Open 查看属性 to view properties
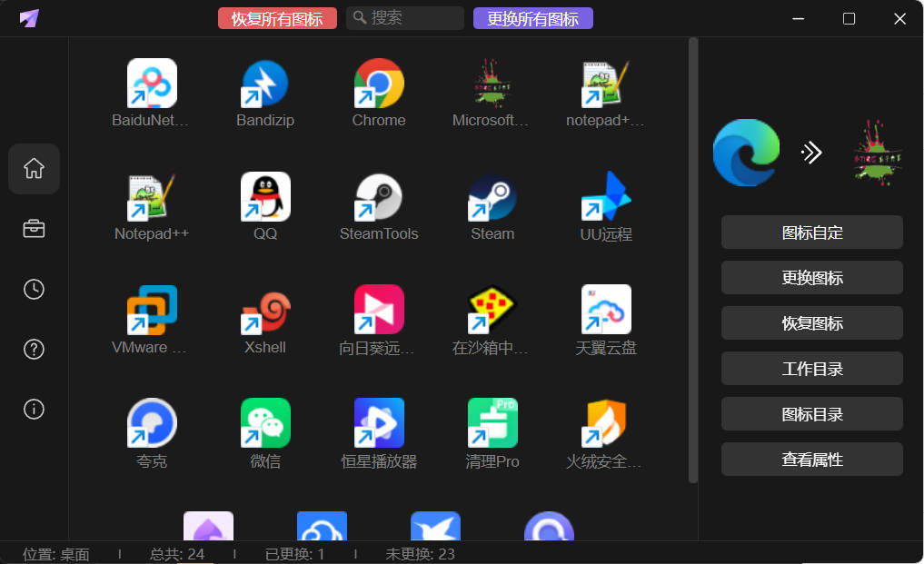 pyautogui.click(x=811, y=460)
